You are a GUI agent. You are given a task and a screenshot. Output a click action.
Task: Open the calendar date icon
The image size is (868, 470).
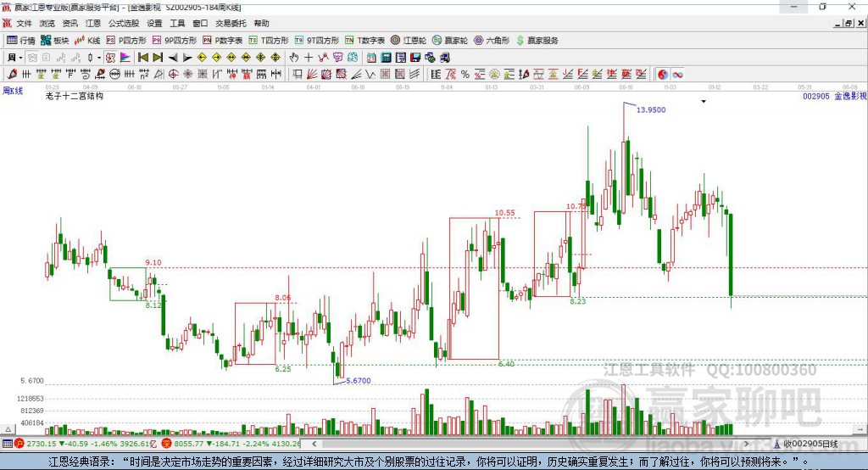[x=371, y=58]
